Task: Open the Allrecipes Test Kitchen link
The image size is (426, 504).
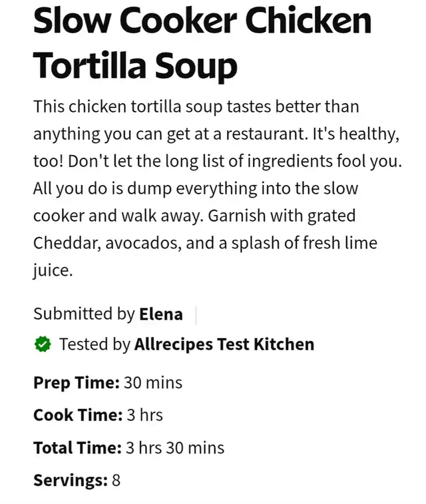Action: tap(224, 344)
